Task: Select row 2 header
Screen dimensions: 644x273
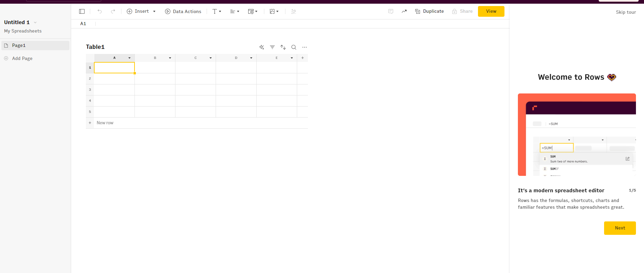Action: pos(90,79)
